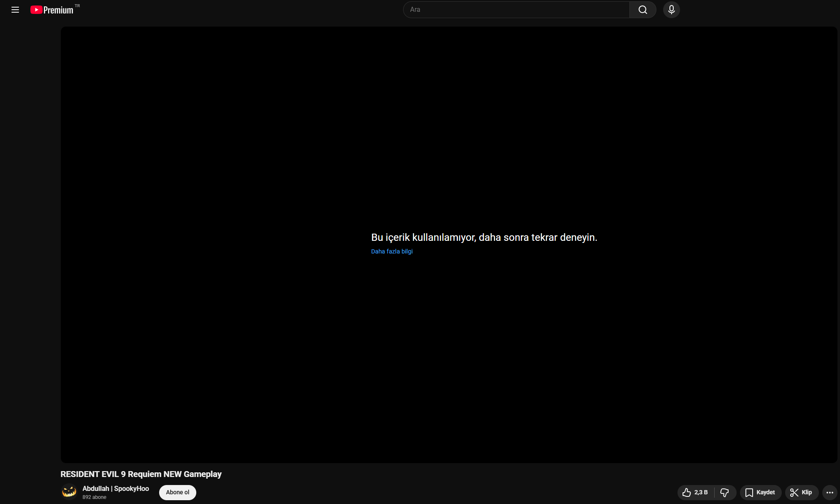Image resolution: width=840 pixels, height=504 pixels.
Task: Click the 892 abone subscriber count
Action: 95,497
